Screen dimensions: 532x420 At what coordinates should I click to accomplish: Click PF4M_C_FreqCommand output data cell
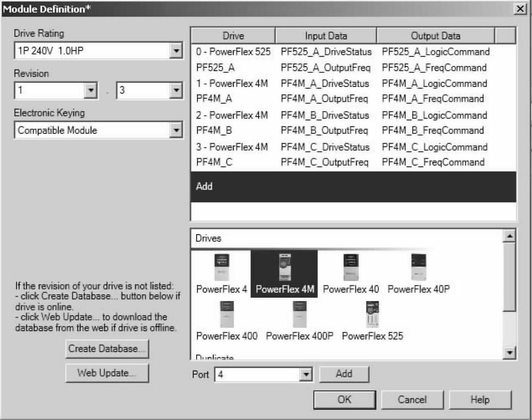[433, 162]
